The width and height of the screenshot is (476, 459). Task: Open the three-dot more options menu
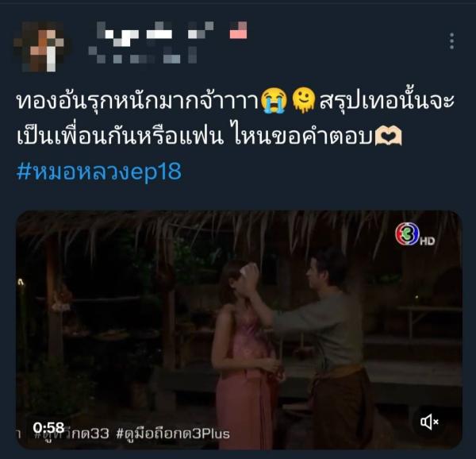tap(451, 40)
